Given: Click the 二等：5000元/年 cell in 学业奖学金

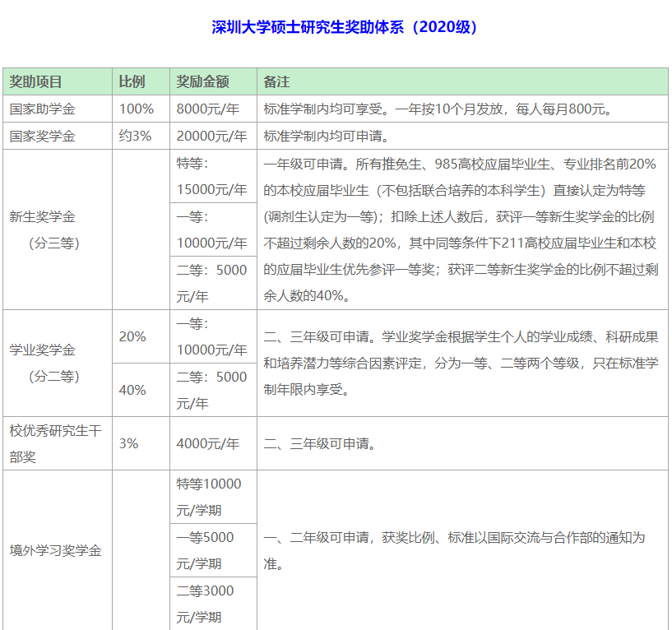Looking at the screenshot, I should pos(213,390).
